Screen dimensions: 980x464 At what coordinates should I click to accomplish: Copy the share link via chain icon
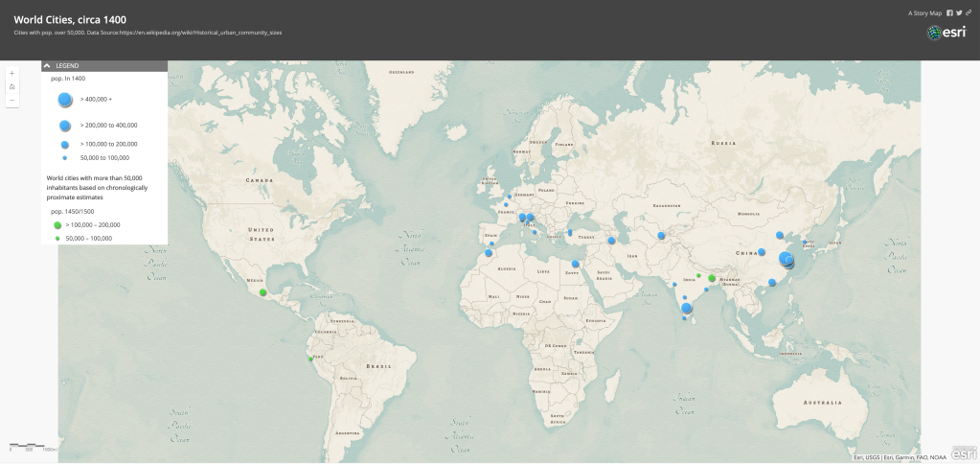(969, 12)
